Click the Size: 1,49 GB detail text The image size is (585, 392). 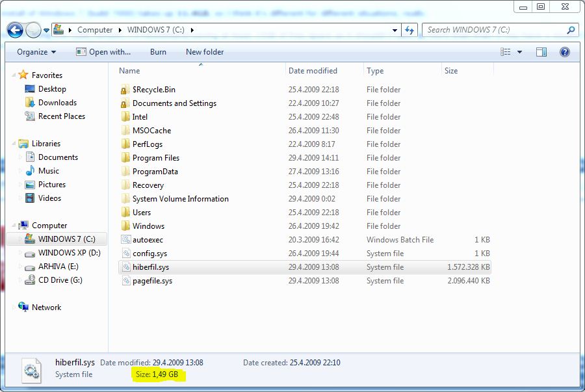[x=157, y=374]
